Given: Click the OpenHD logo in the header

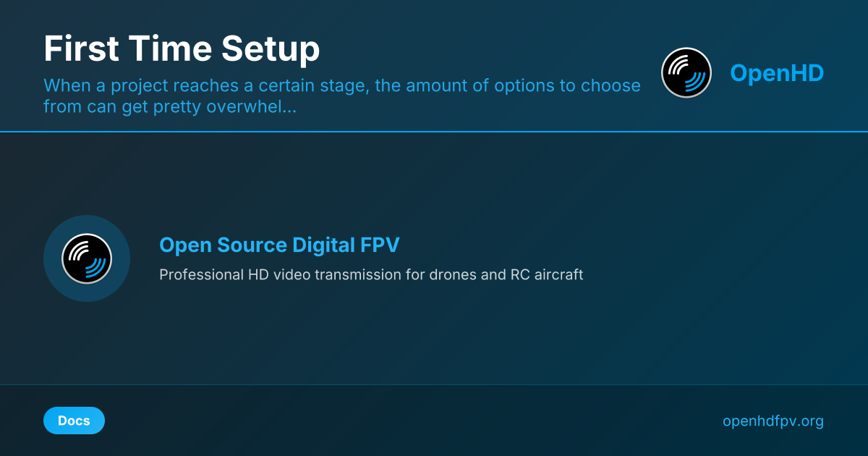Looking at the screenshot, I should click(686, 72).
